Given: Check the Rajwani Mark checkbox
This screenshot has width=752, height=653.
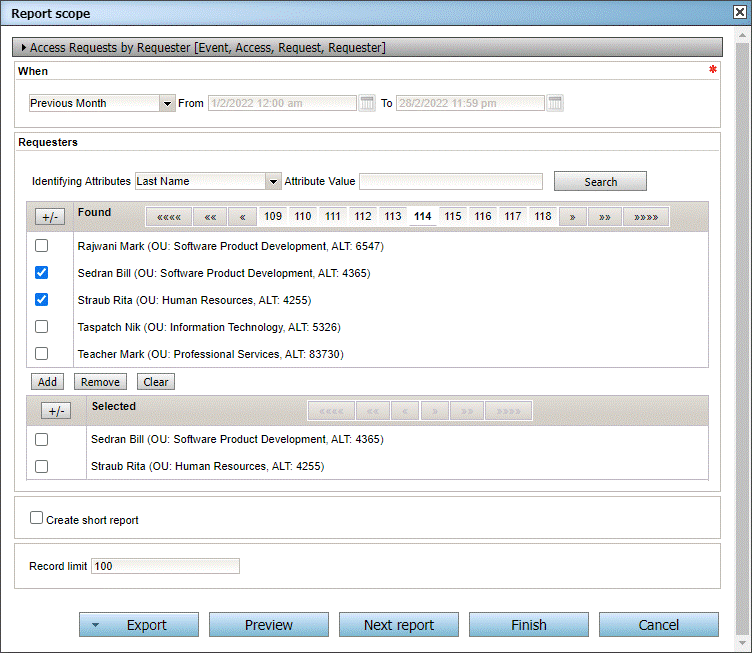Looking at the screenshot, I should [x=41, y=246].
